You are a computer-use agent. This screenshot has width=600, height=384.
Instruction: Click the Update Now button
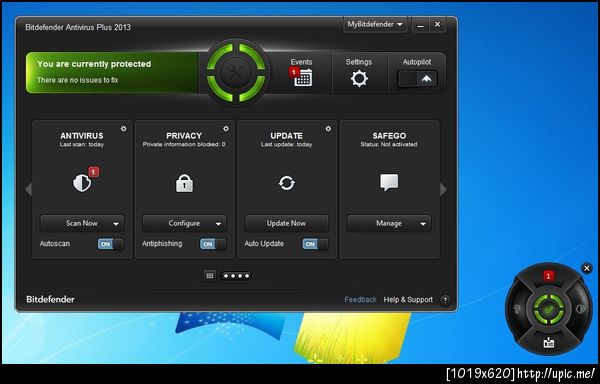pos(286,223)
